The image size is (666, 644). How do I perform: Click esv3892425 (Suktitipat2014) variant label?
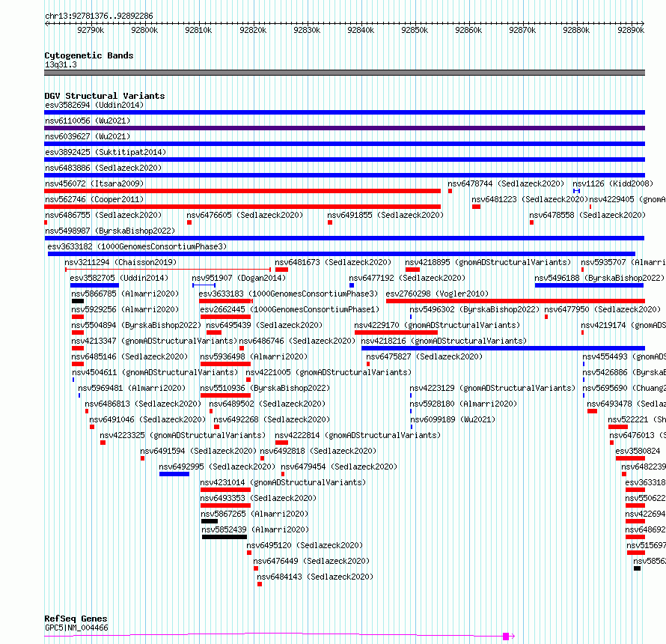tap(106, 152)
